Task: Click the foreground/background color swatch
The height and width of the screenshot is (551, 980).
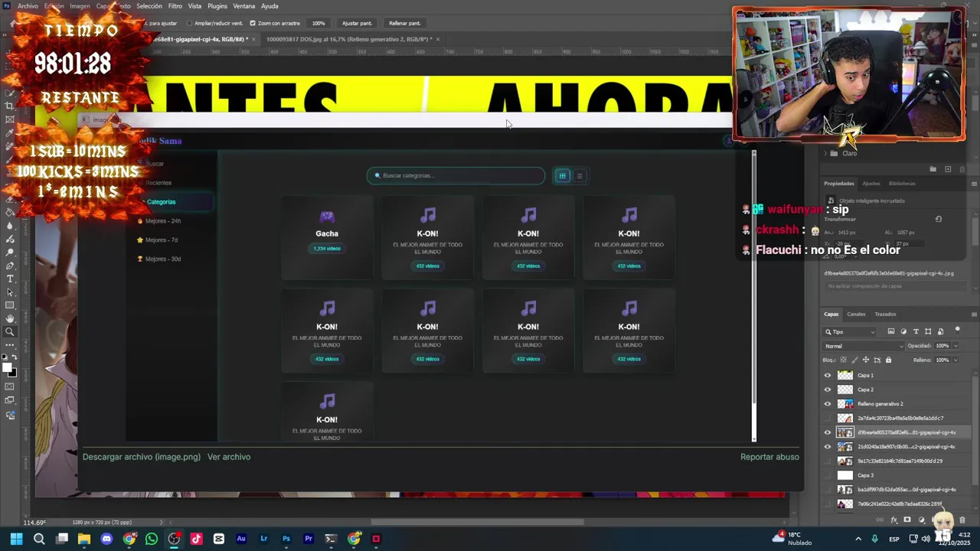Action: [x=10, y=370]
